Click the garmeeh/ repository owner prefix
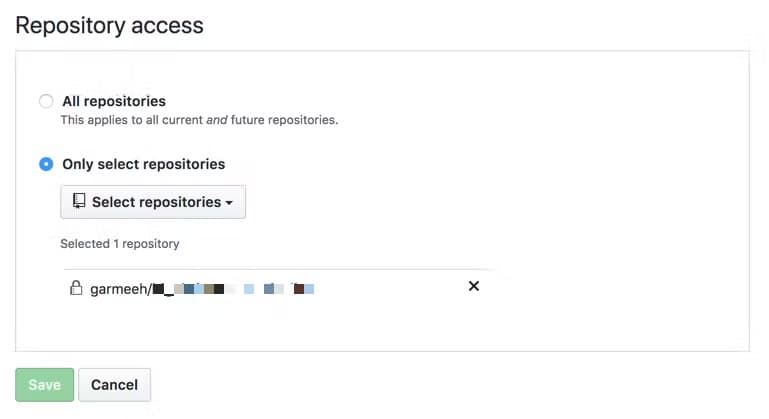 tap(120, 289)
